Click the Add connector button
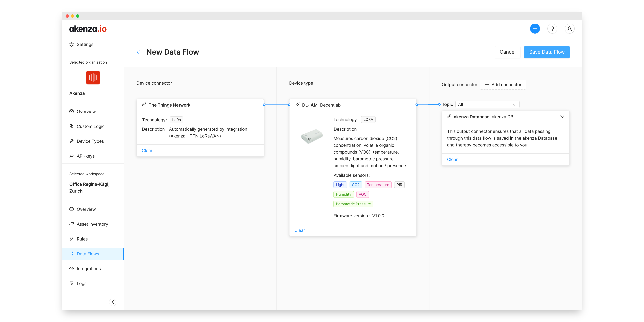Viewport: 644px width, 322px height. pyautogui.click(x=503, y=85)
